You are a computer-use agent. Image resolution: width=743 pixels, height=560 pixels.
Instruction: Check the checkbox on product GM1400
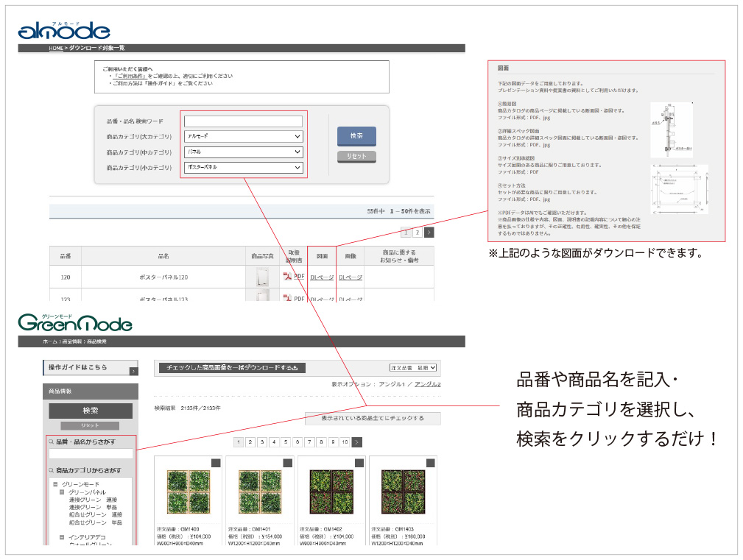216,463
